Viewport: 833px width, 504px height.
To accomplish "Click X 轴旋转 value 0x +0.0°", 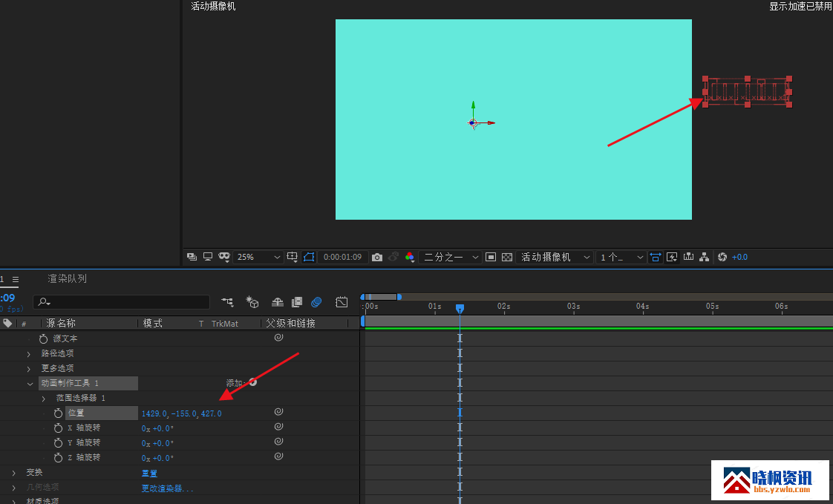I will [158, 428].
